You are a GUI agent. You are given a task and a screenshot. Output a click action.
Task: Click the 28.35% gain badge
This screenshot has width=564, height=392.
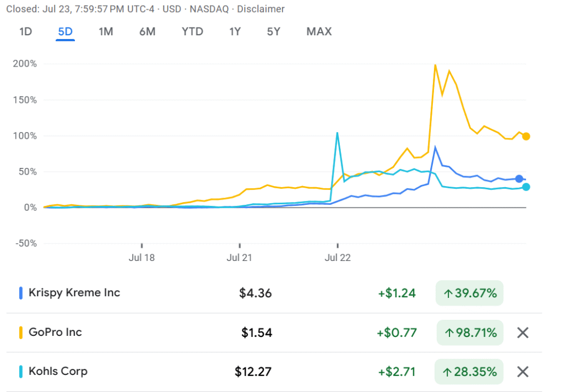pos(469,372)
